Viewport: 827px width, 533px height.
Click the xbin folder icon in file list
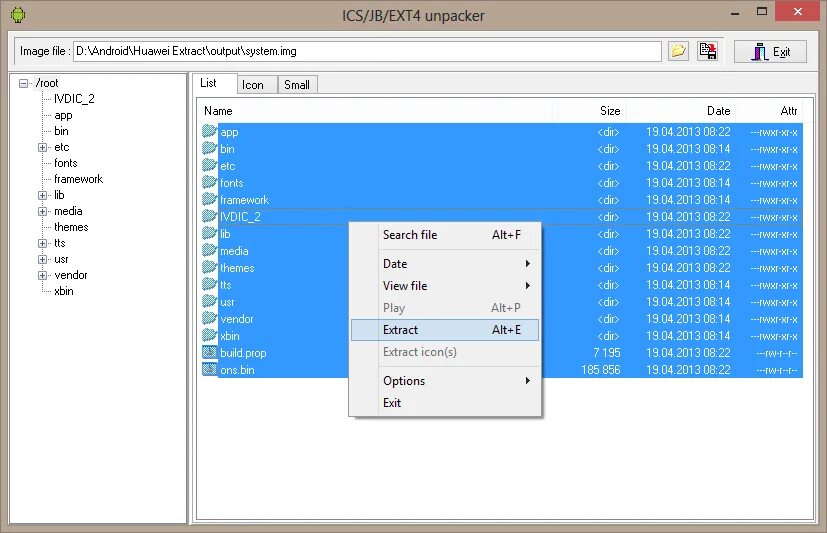(x=209, y=335)
